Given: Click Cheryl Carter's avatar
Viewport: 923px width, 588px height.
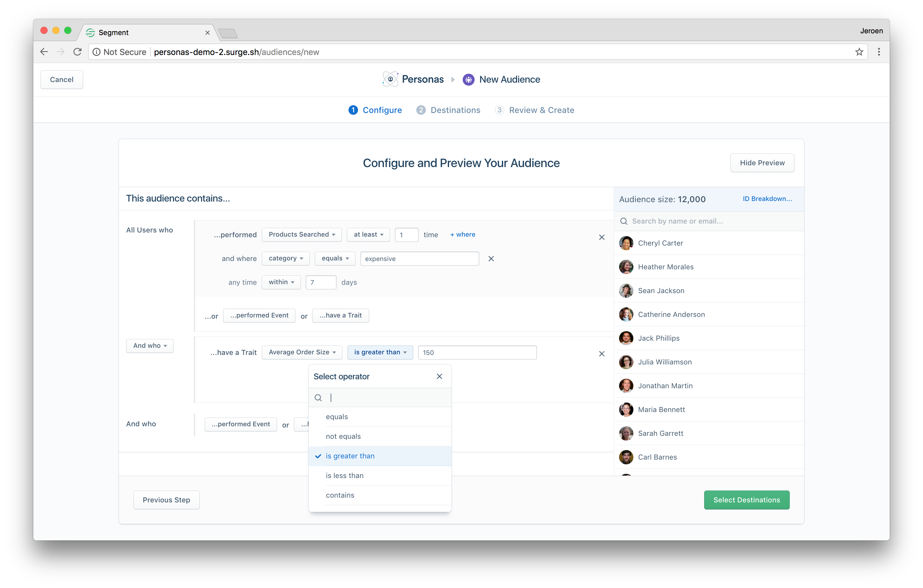Looking at the screenshot, I should click(x=626, y=243).
